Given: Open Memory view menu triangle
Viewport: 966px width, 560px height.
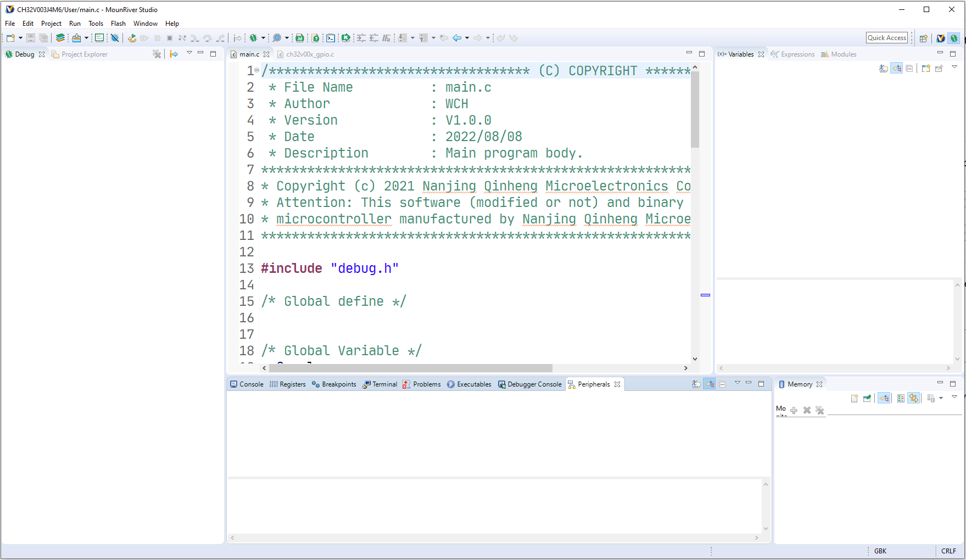Looking at the screenshot, I should tap(954, 396).
